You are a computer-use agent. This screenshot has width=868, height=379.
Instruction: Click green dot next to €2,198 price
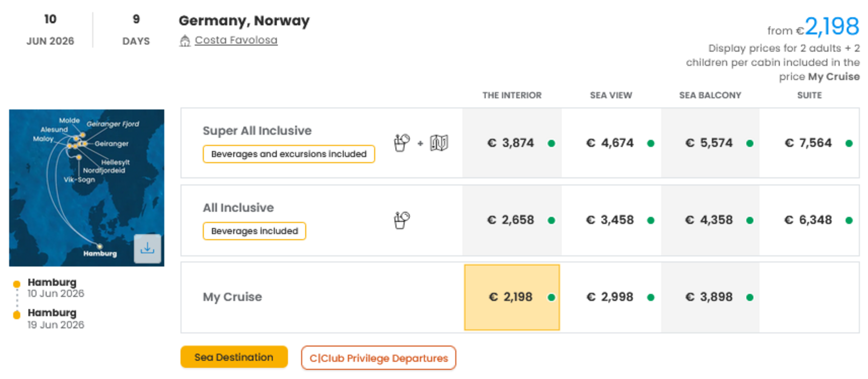pyautogui.click(x=551, y=298)
